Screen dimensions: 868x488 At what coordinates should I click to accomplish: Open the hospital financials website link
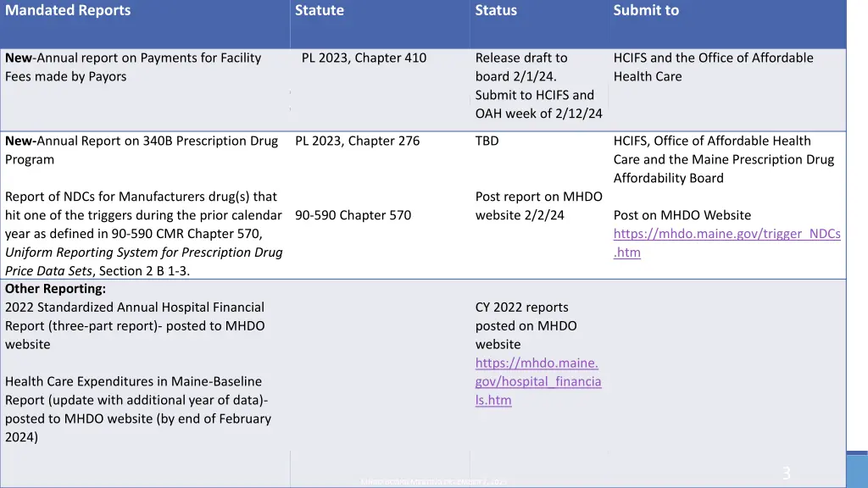[537, 381]
